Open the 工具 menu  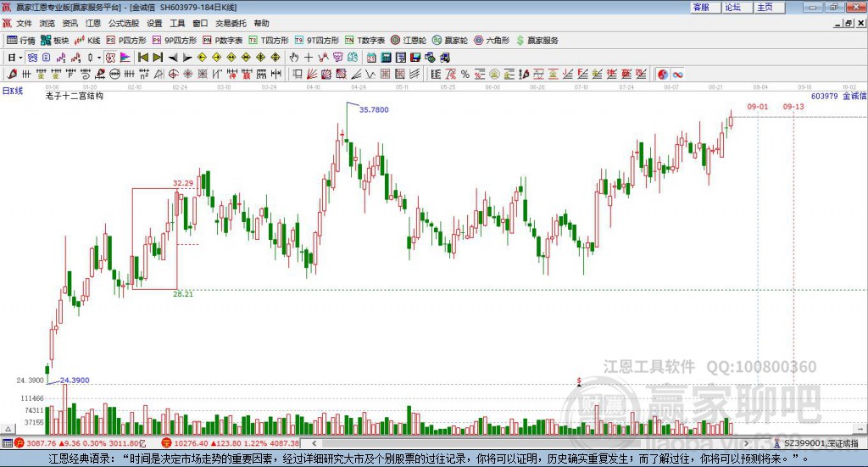pos(177,23)
